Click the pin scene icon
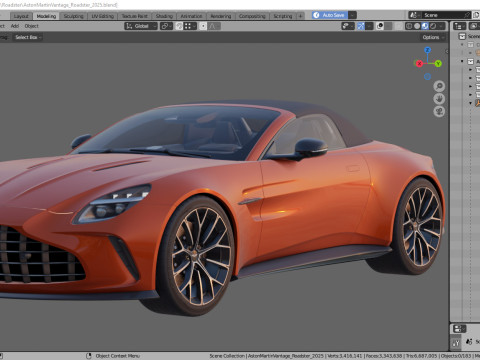Screen dimensions: 480x360 467,15
